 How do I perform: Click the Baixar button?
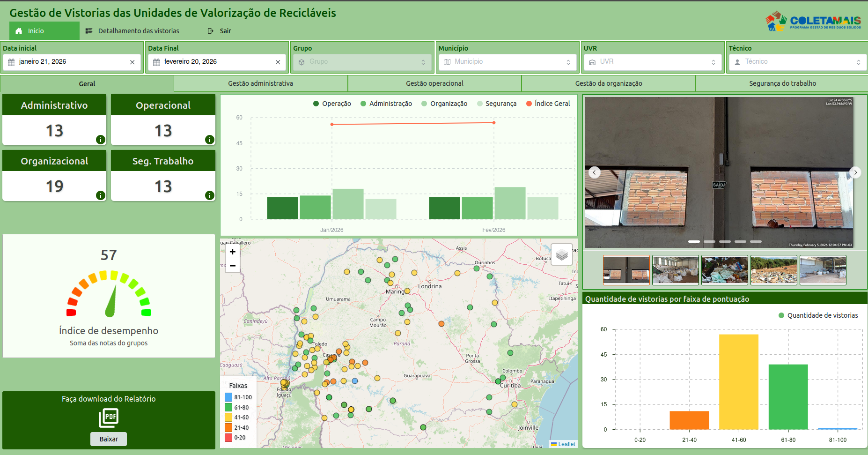pyautogui.click(x=109, y=439)
